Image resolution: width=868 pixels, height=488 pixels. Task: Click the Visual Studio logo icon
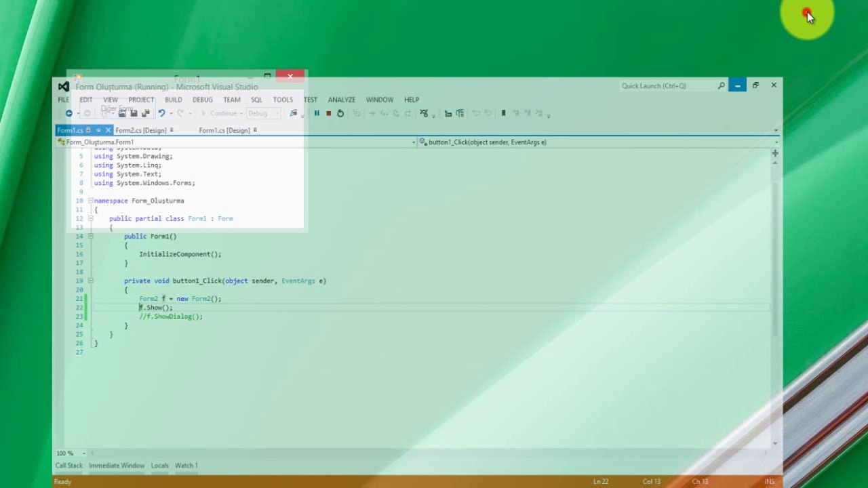click(63, 87)
